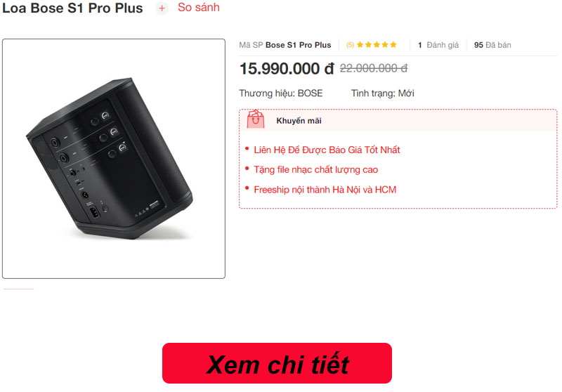The image size is (562, 392).
Task: Click the Bose S1 Pro Plus speaker image
Action: click(x=114, y=159)
